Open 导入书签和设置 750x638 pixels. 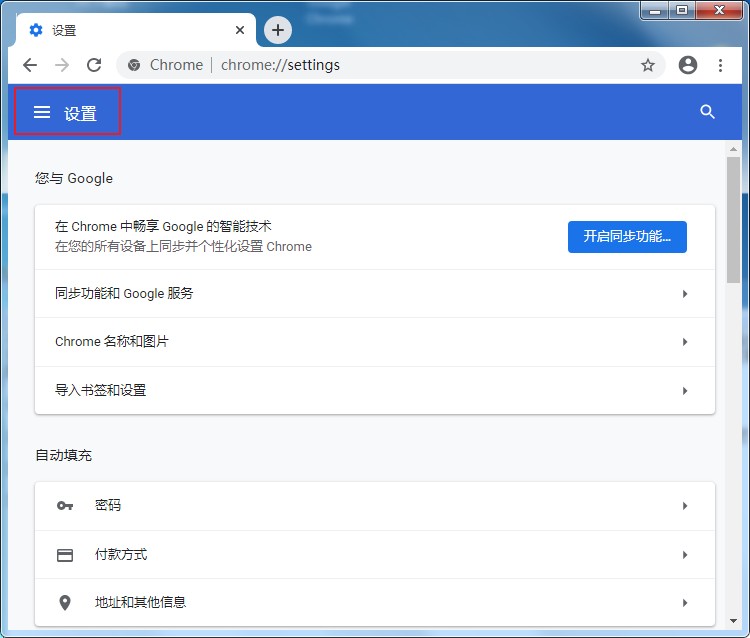point(375,391)
